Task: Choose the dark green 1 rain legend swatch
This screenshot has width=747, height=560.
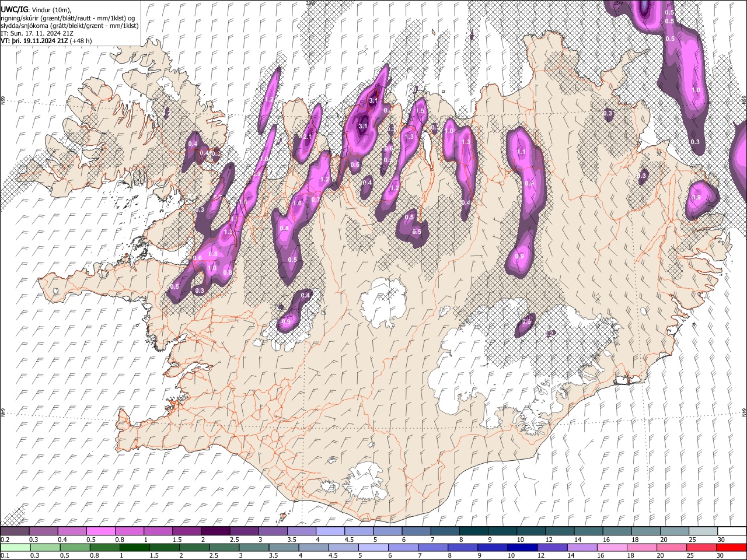Action: (134, 547)
